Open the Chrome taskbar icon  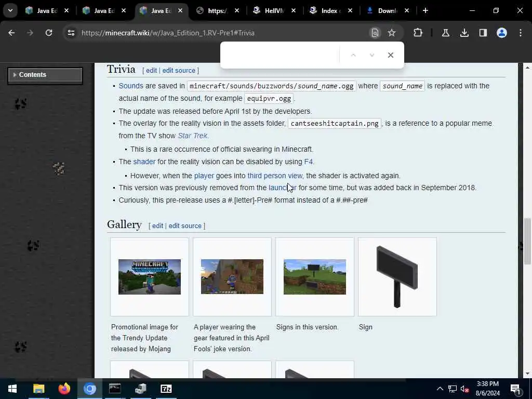pos(89,389)
